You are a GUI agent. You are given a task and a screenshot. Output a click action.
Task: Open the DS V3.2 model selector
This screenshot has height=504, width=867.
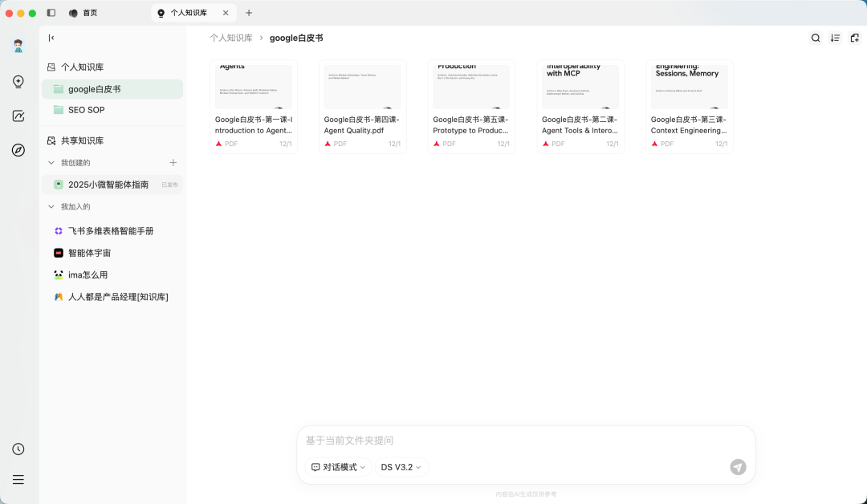pyautogui.click(x=400, y=467)
